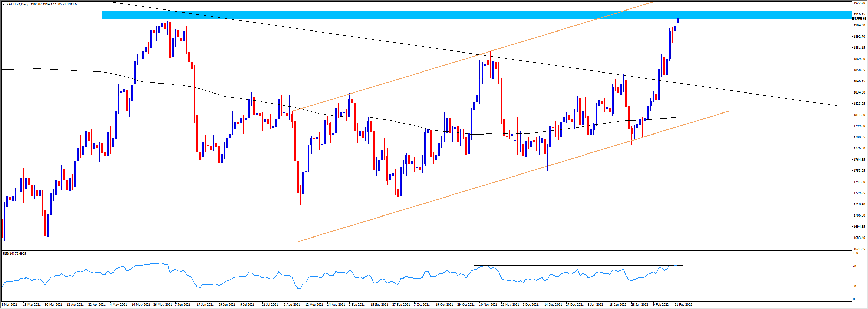Click the RSI 100 scale label

(855, 253)
